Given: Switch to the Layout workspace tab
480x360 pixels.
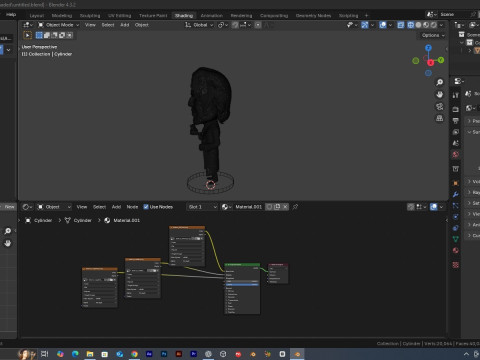Looking at the screenshot, I should click(37, 16).
